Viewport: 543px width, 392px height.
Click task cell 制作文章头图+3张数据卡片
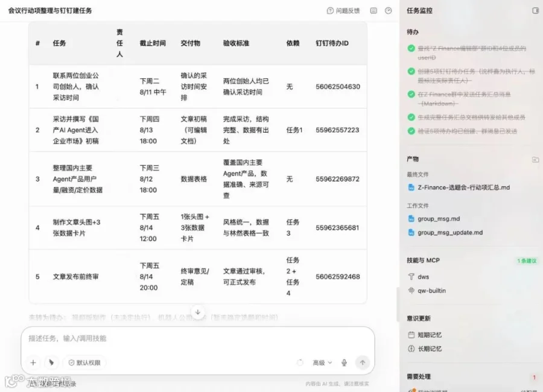77,228
